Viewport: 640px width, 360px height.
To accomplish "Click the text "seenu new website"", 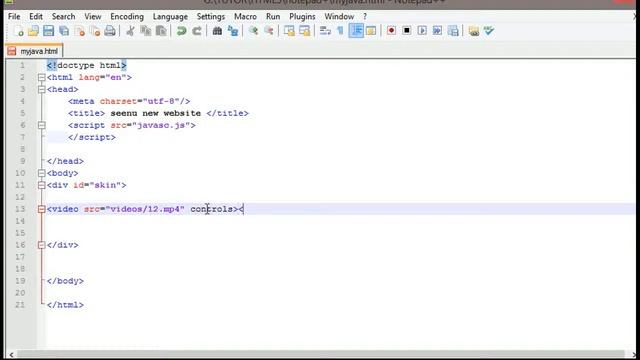I will pos(156,113).
